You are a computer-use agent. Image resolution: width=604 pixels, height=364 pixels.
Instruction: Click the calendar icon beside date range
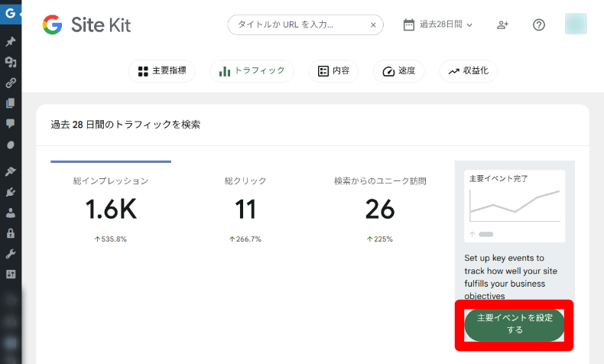(409, 24)
